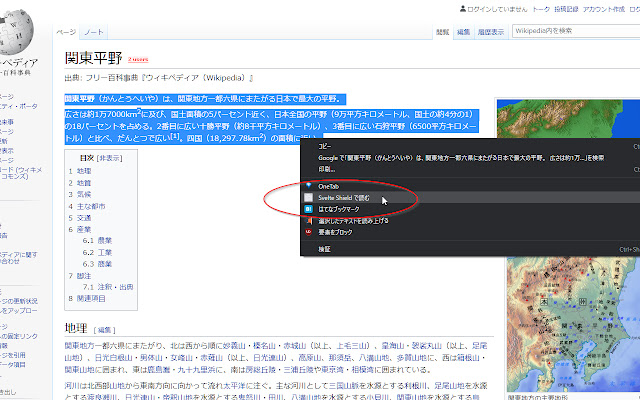
Task: Open the top relief map thumbnail
Action: pos(568,119)
